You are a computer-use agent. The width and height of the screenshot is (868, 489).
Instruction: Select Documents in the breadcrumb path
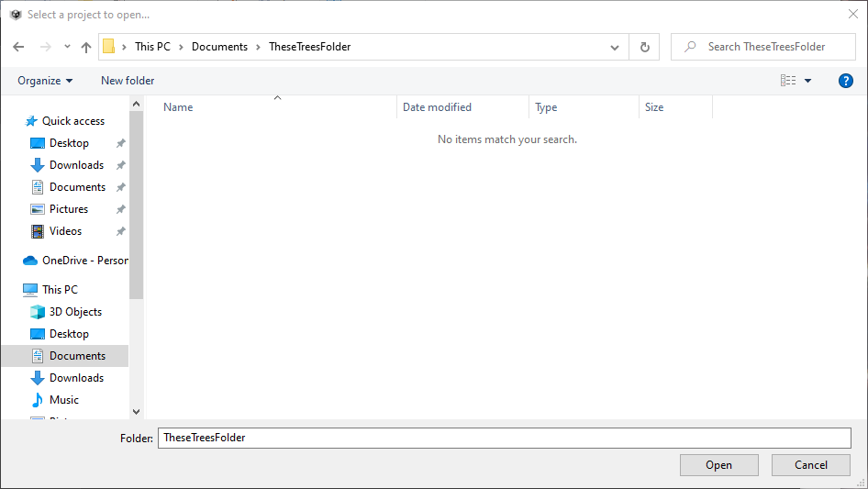point(220,47)
